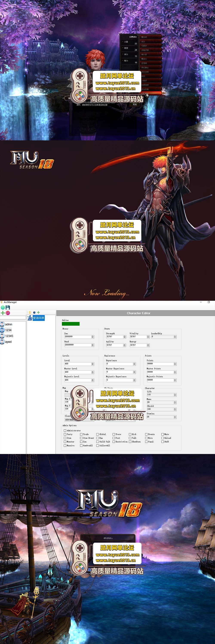
Task: Click the Master Level stepper arrows
Action: pyautogui.click(x=93, y=372)
